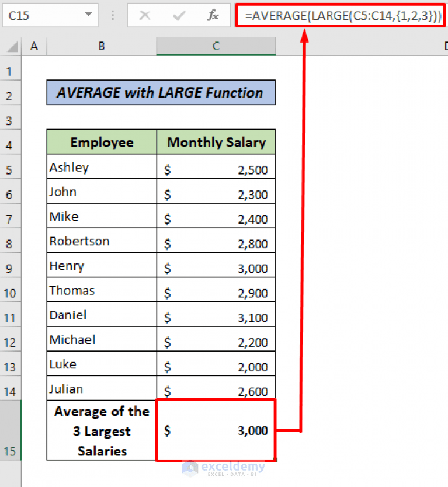Select row 15 header

[11, 430]
